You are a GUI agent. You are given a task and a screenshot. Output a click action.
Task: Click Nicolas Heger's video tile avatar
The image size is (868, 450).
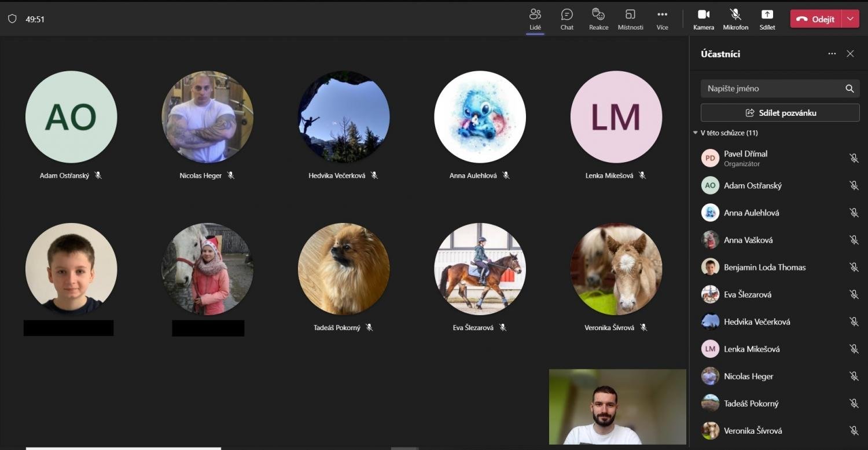[207, 117]
